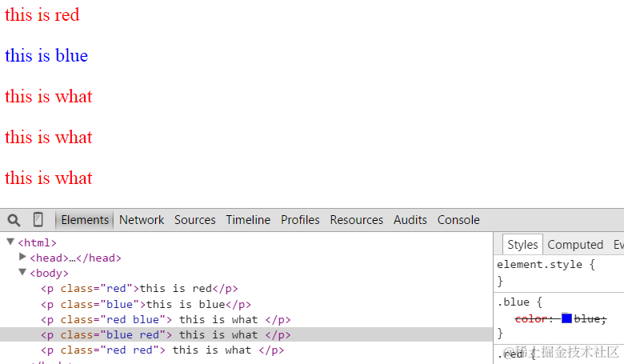Click the 'this is red' page paragraph

click(42, 14)
